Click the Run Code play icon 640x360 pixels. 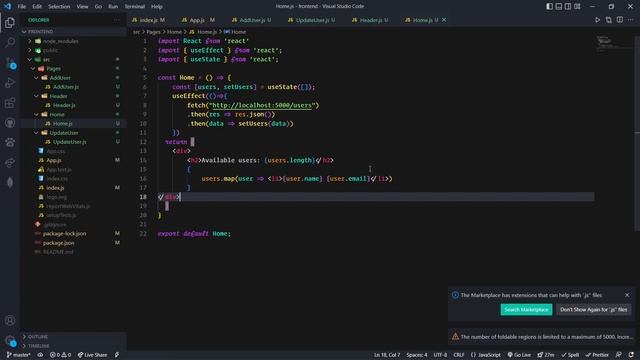(x=597, y=20)
